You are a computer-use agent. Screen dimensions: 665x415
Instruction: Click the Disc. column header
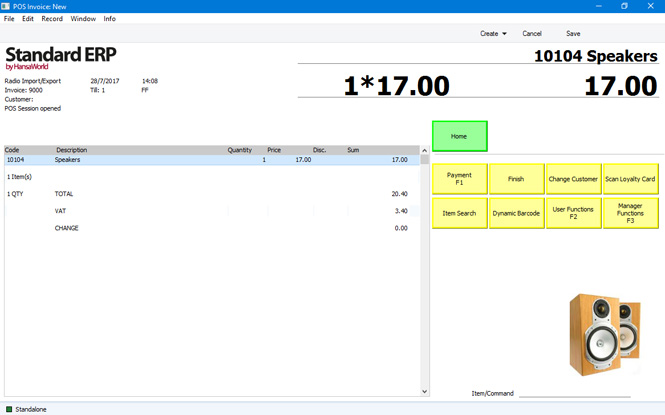pos(319,150)
